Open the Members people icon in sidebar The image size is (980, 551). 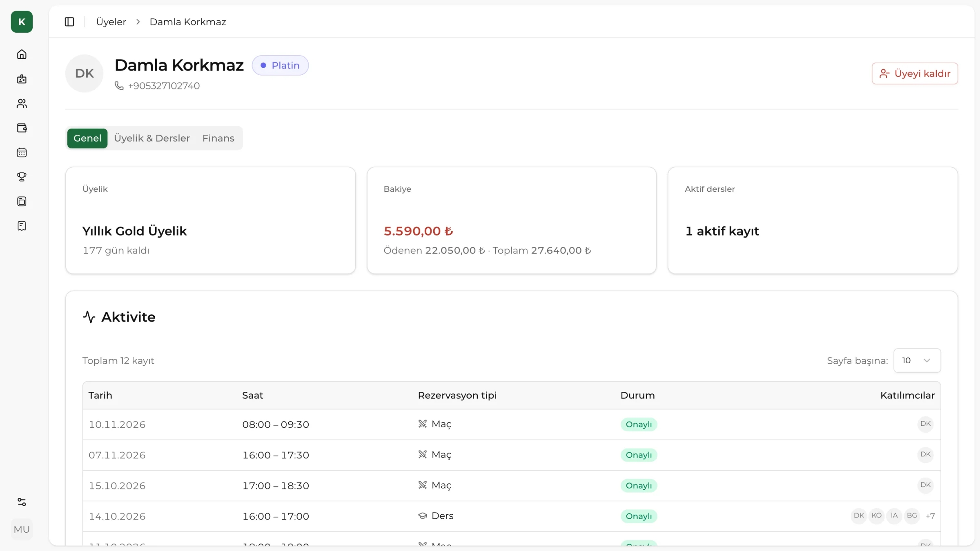(22, 103)
